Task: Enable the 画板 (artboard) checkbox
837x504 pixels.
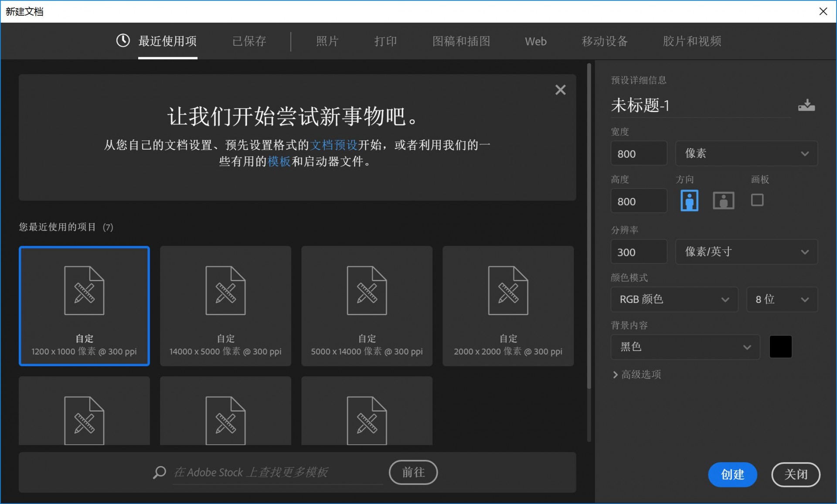Action: tap(758, 200)
